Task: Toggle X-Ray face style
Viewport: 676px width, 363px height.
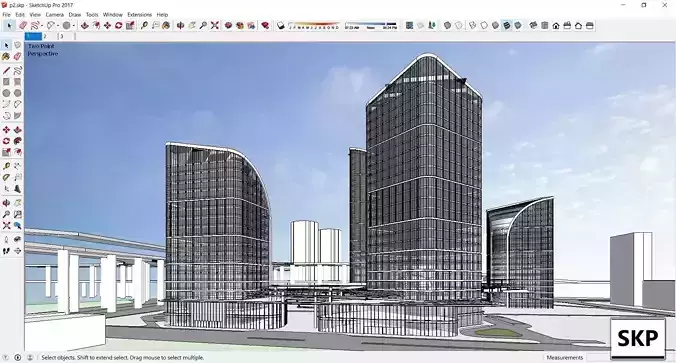Action: (x=447, y=26)
